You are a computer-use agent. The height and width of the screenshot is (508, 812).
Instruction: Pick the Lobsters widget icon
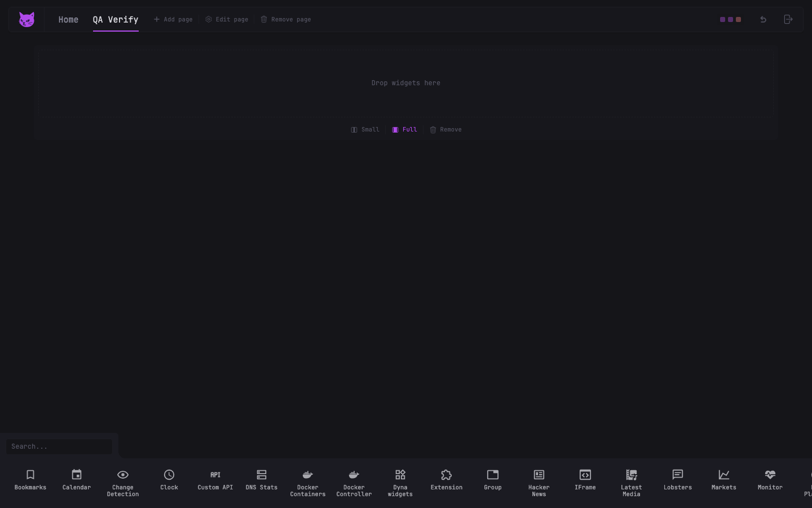(x=678, y=475)
